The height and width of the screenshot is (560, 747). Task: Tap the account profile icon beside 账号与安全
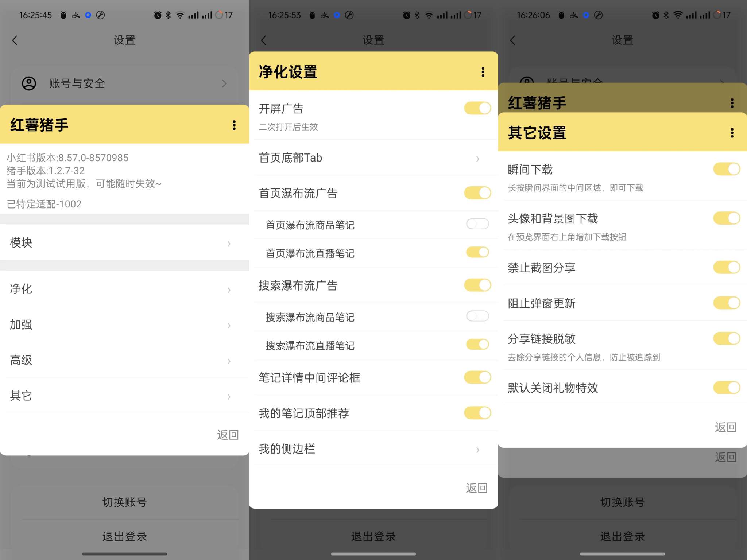[x=29, y=83]
